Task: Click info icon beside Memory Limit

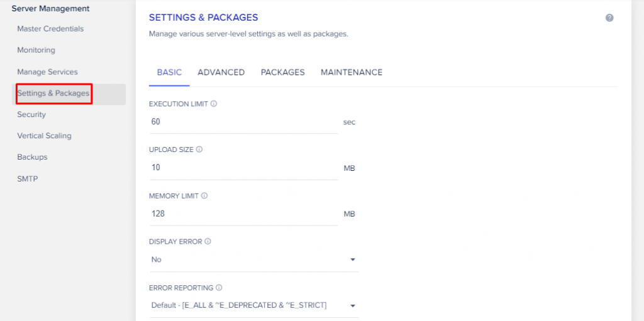Action: tap(204, 196)
